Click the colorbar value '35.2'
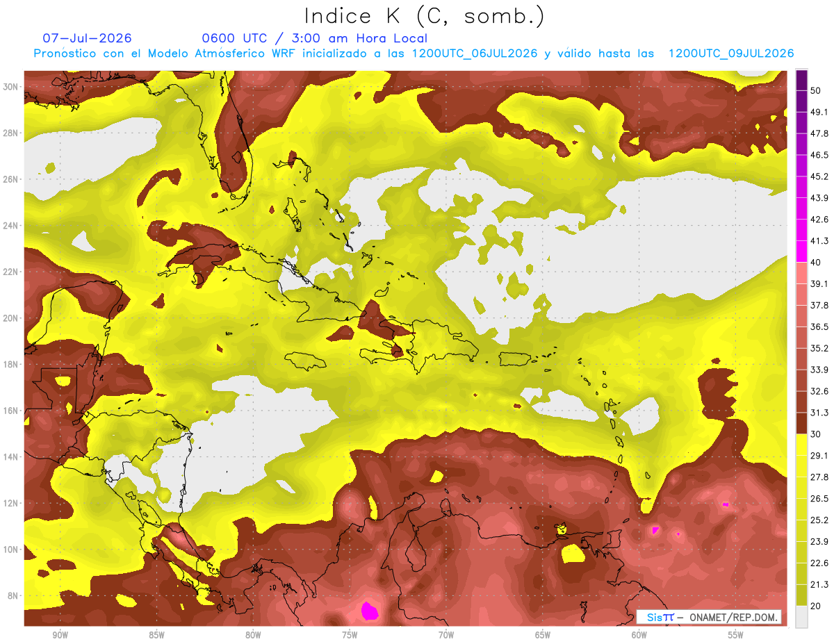The image size is (834, 644). (x=819, y=348)
